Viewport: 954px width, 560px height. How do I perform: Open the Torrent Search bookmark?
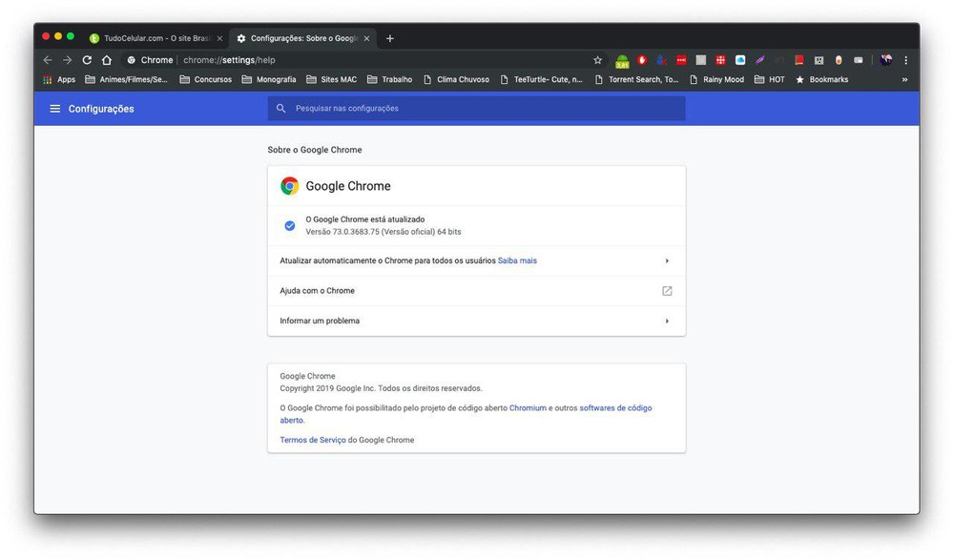point(636,79)
